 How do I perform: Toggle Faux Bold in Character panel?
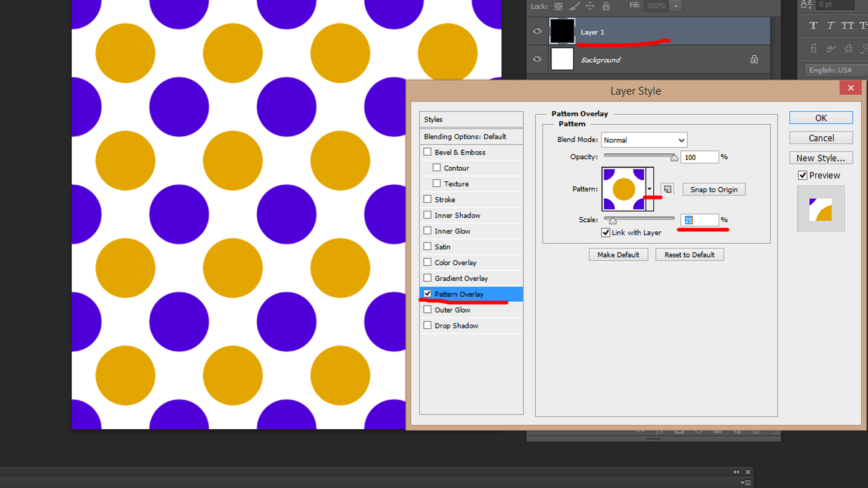point(813,25)
